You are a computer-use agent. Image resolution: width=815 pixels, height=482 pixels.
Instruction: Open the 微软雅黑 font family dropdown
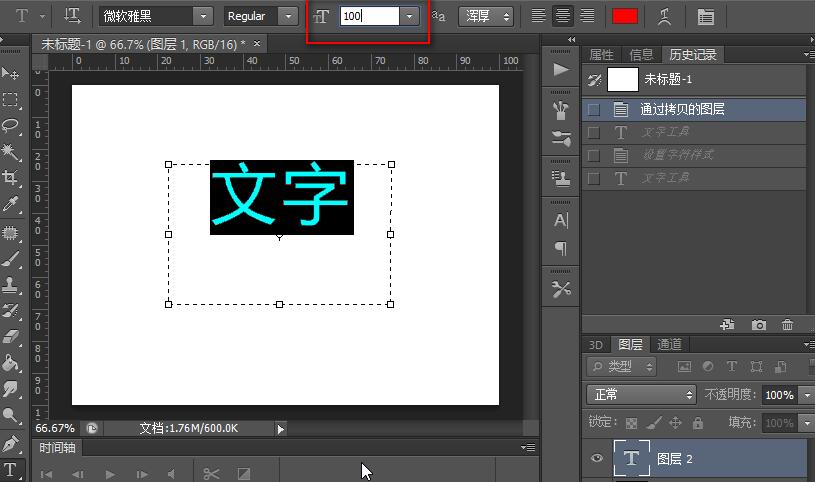[204, 16]
